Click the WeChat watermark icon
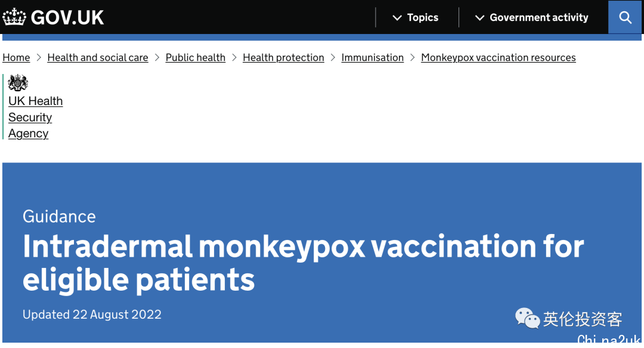 527,318
